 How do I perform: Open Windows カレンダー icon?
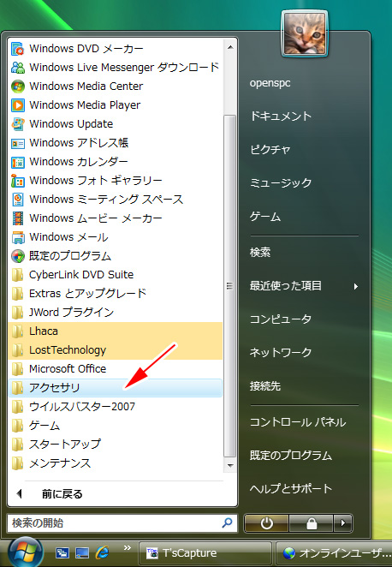[18, 162]
